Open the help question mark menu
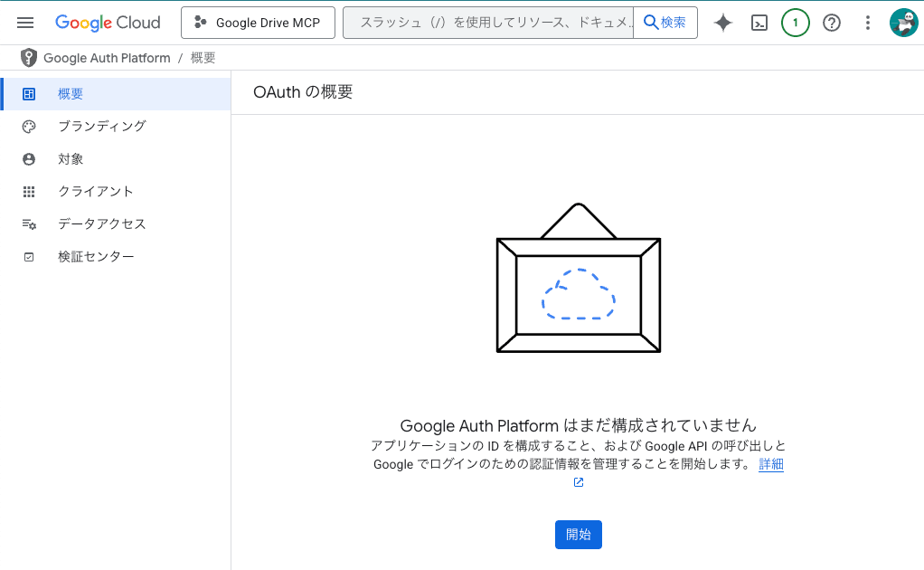924x570 pixels. [832, 23]
